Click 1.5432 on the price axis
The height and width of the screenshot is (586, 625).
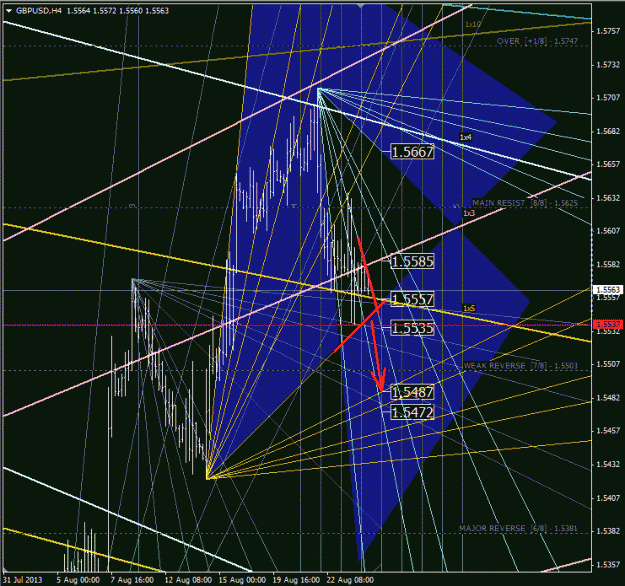(608, 464)
